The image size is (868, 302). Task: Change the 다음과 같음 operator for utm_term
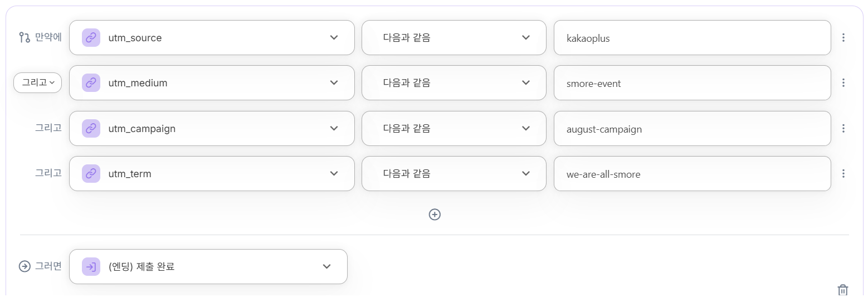point(453,174)
